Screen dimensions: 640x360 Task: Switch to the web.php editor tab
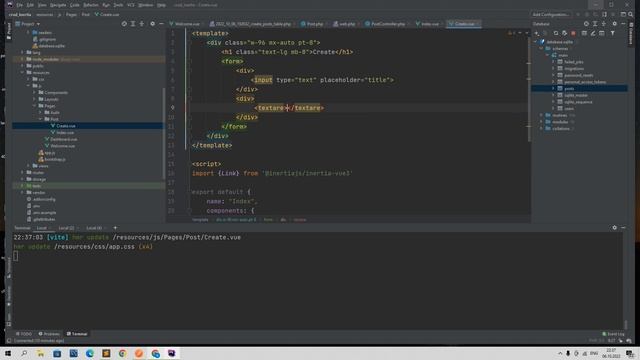(344, 24)
